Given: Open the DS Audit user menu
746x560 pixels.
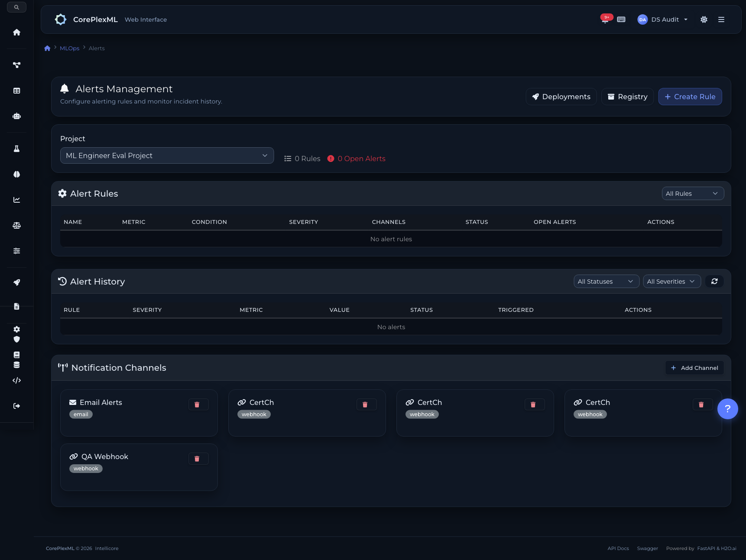Looking at the screenshot, I should 662,19.
